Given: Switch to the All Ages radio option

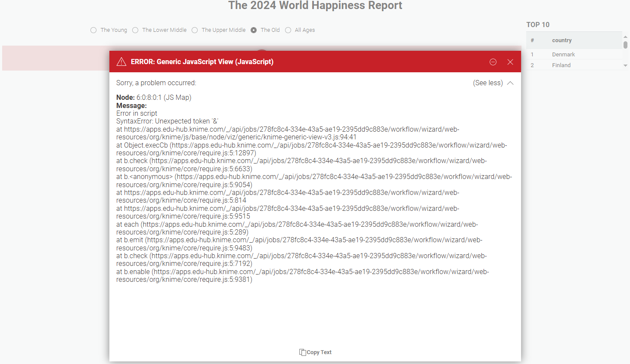Looking at the screenshot, I should [x=288, y=30].
